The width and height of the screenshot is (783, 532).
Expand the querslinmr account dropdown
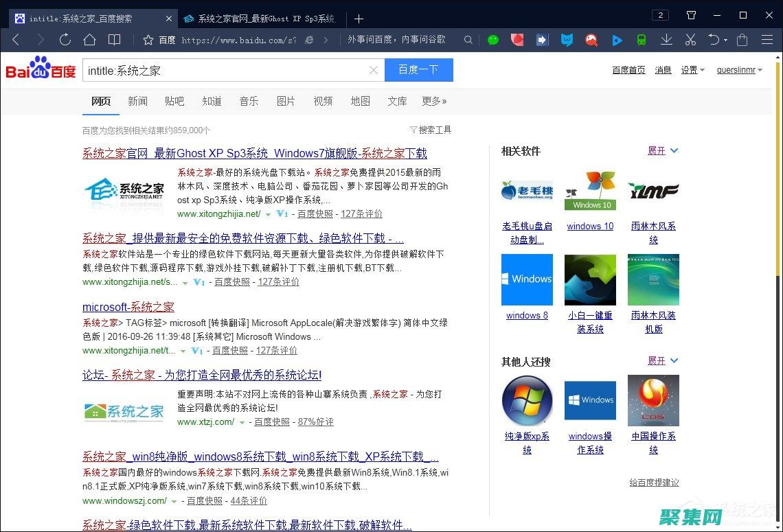(739, 69)
